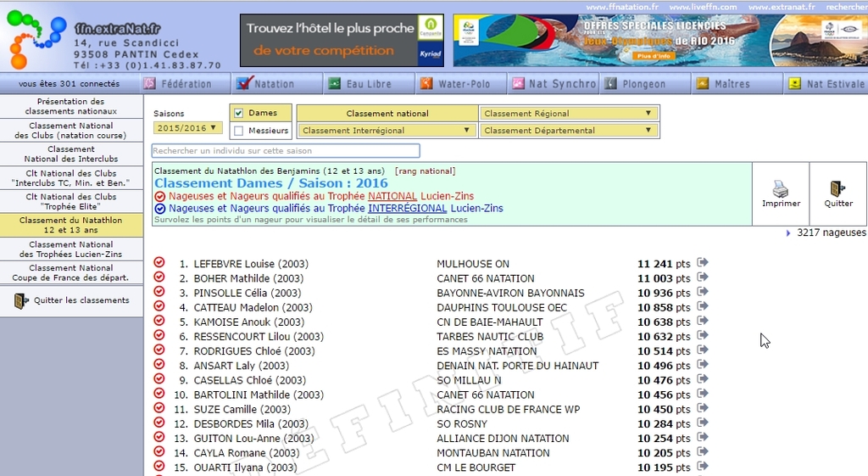Click the red qualified badge beside PINSOLLE Célia
The height and width of the screenshot is (476, 868).
159,293
